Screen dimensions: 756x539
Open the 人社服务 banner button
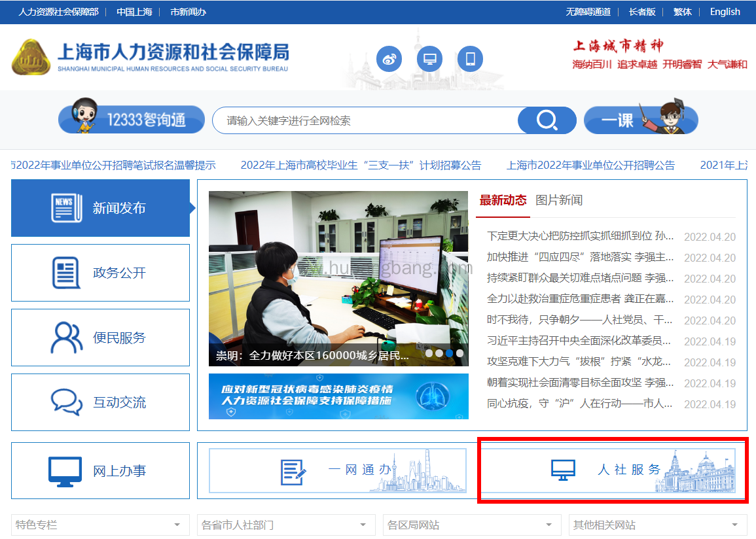tap(612, 470)
